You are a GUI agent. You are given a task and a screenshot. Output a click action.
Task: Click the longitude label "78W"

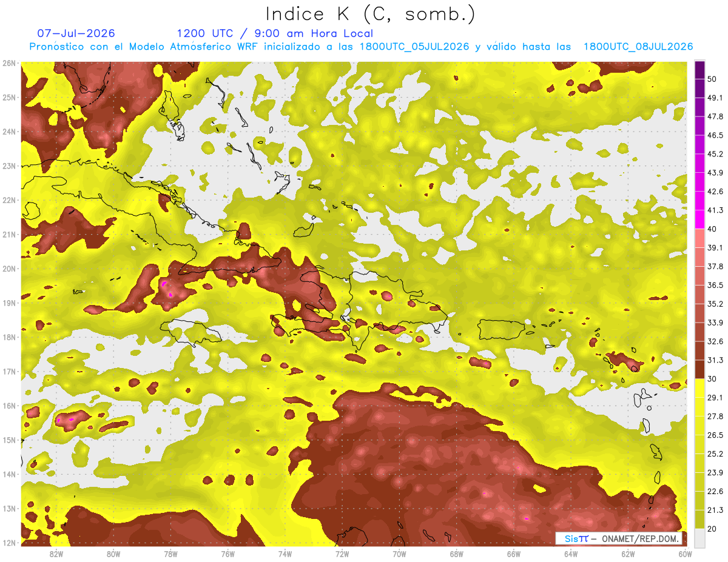tap(170, 555)
